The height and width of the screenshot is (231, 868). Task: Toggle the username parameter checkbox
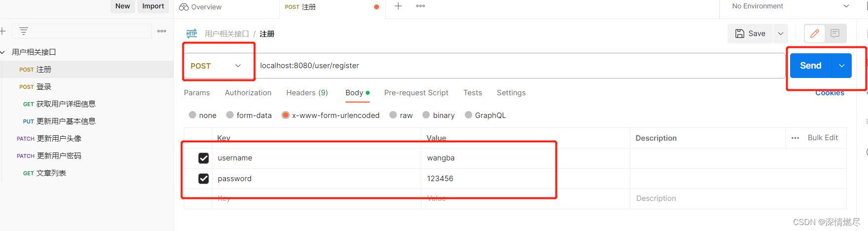(204, 158)
